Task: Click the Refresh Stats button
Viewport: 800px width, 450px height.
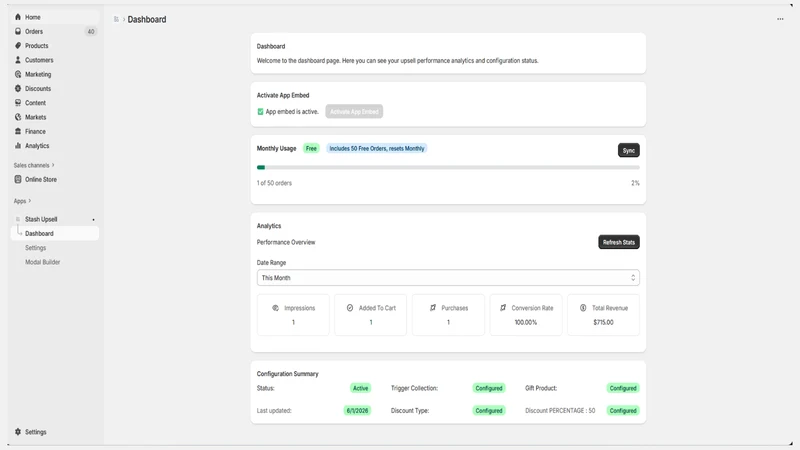Action: tap(619, 242)
